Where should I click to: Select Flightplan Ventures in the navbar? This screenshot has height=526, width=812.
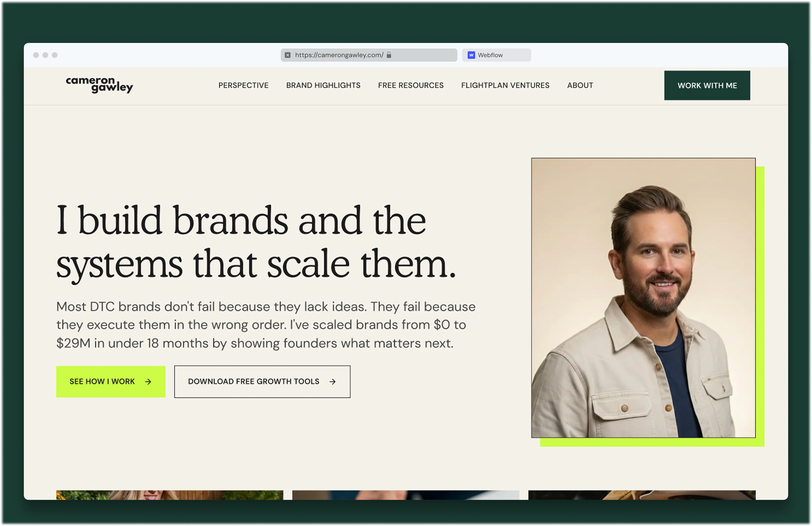505,85
